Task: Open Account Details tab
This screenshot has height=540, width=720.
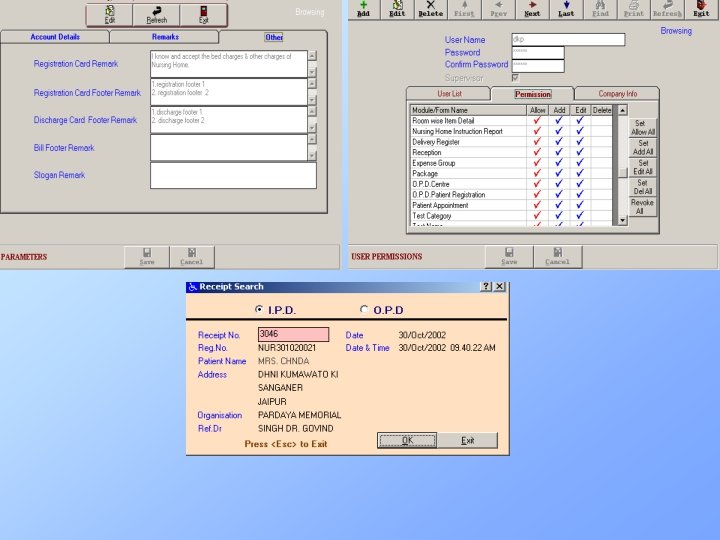Action: 55,37
